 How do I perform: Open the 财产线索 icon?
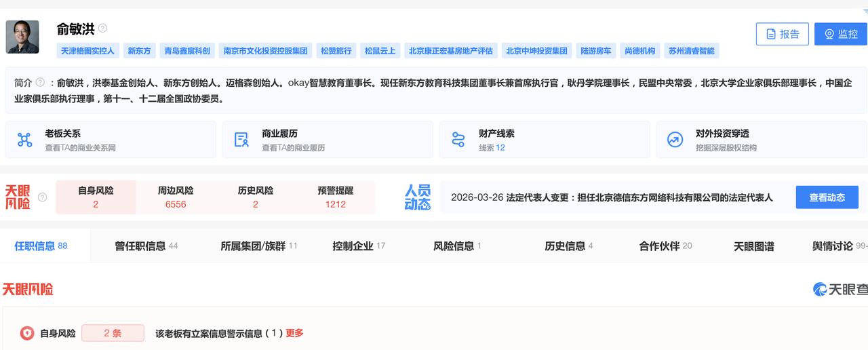[x=458, y=140]
